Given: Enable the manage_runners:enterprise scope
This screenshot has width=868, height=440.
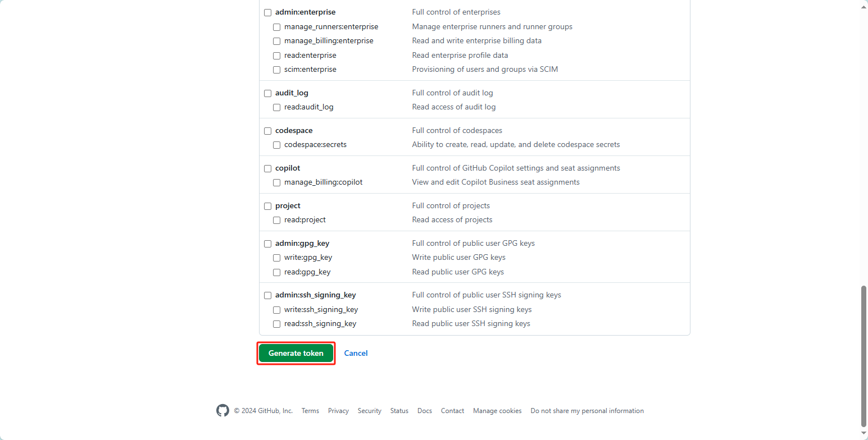Looking at the screenshot, I should (x=277, y=27).
